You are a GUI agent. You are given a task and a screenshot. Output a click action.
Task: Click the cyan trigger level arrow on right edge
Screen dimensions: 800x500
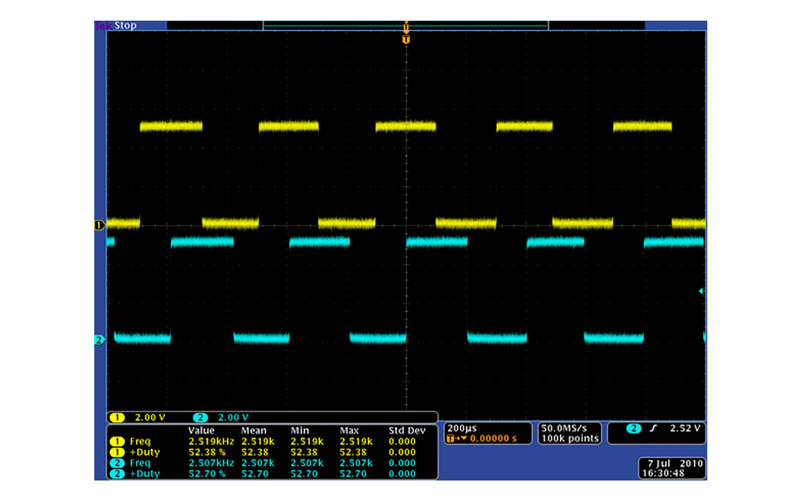(x=702, y=291)
